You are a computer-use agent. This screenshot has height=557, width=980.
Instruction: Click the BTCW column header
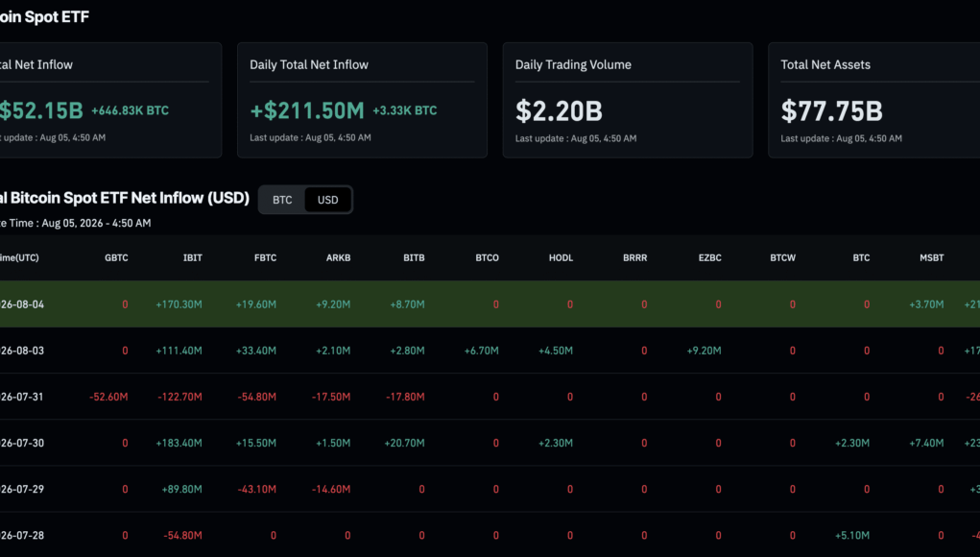pos(782,257)
